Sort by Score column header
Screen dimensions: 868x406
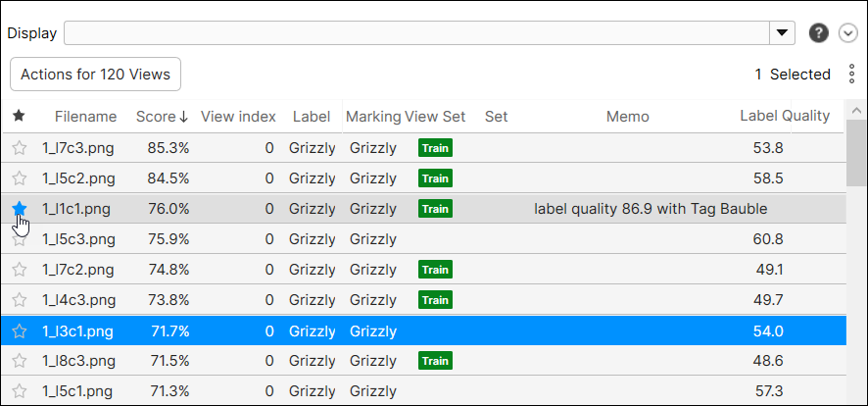[162, 116]
